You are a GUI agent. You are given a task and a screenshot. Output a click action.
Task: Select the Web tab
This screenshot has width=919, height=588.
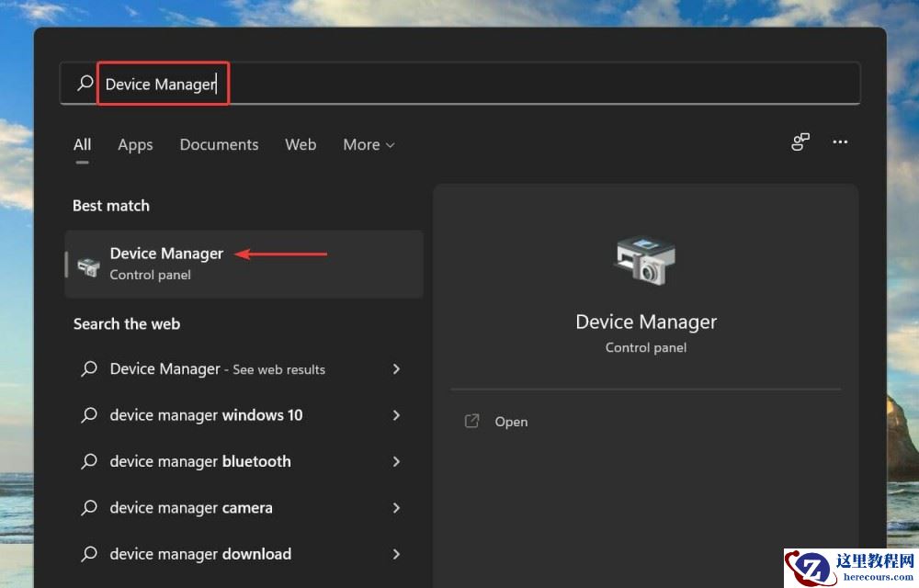[301, 144]
